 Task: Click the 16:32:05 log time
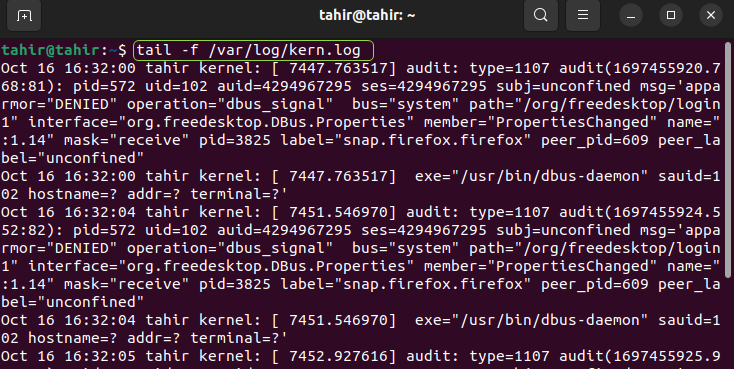pyautogui.click(x=100, y=356)
